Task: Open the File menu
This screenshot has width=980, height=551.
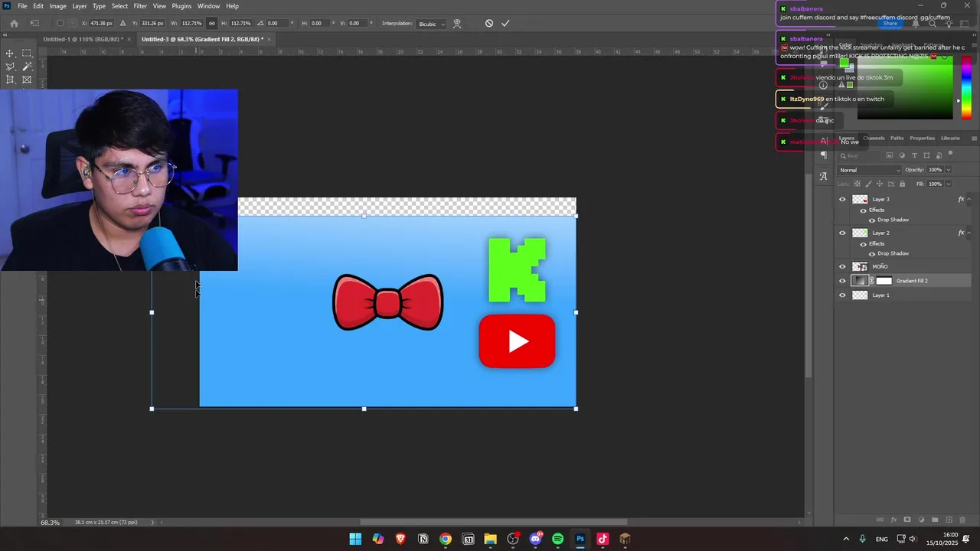Action: (x=22, y=6)
